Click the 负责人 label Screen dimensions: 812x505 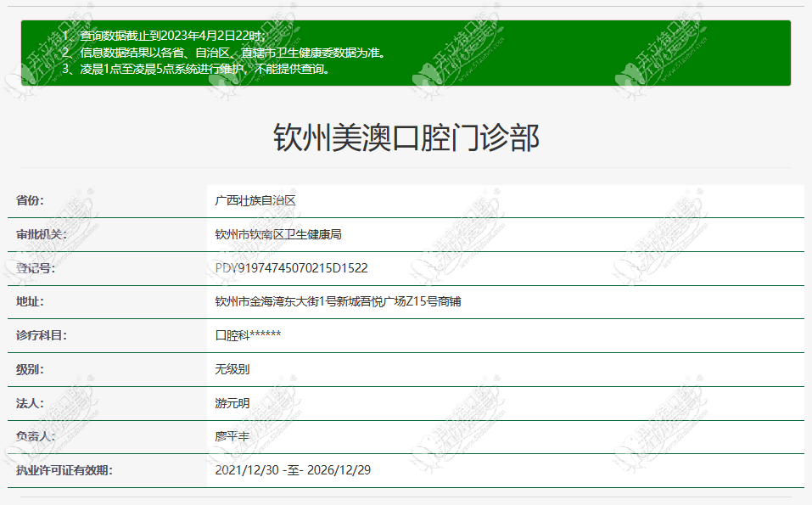tap(36, 436)
